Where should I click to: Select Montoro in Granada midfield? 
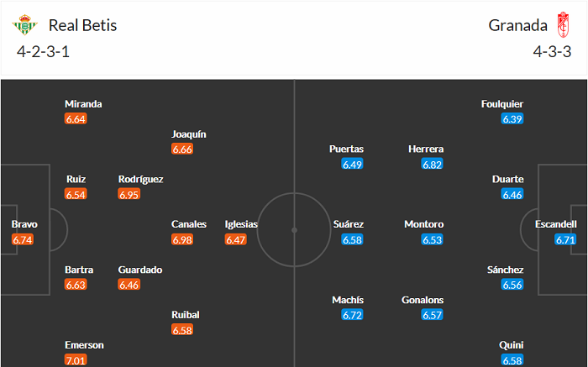point(423,224)
